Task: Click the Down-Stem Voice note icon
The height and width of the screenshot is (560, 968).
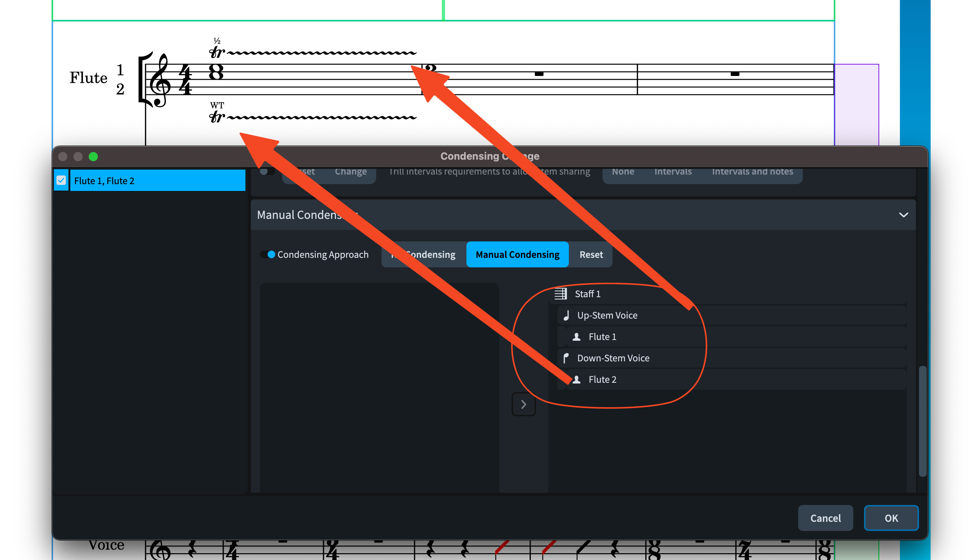Action: (x=566, y=358)
